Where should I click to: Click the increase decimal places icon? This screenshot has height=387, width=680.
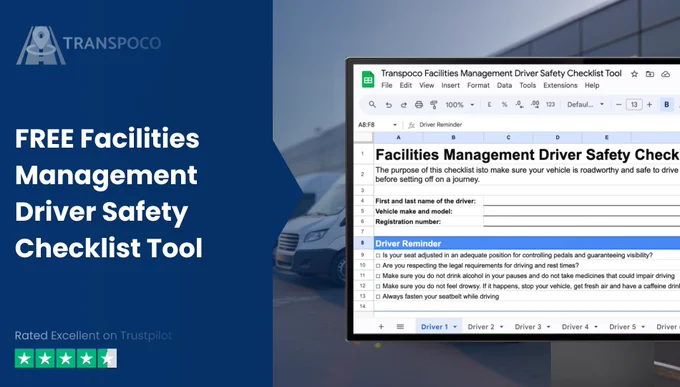pyautogui.click(x=535, y=105)
